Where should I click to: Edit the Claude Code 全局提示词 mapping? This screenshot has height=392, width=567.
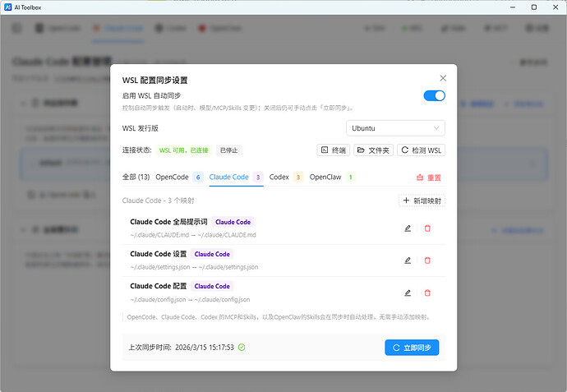click(408, 228)
